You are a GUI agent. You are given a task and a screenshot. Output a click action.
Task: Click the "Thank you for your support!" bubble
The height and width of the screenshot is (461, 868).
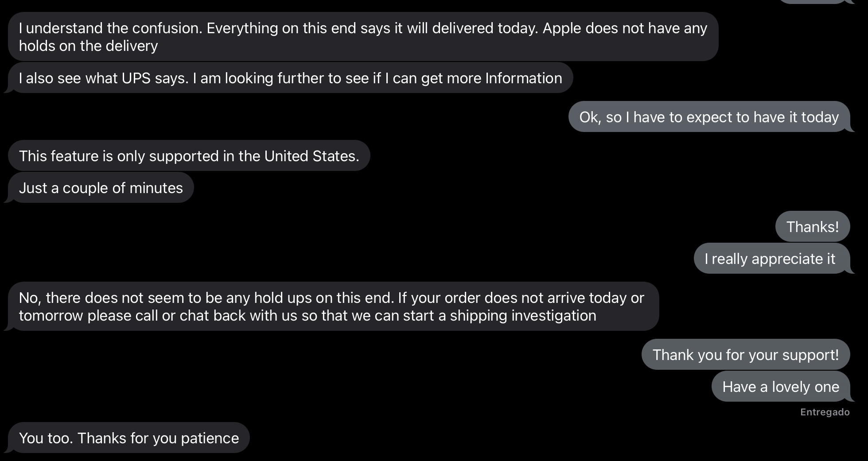coord(745,355)
